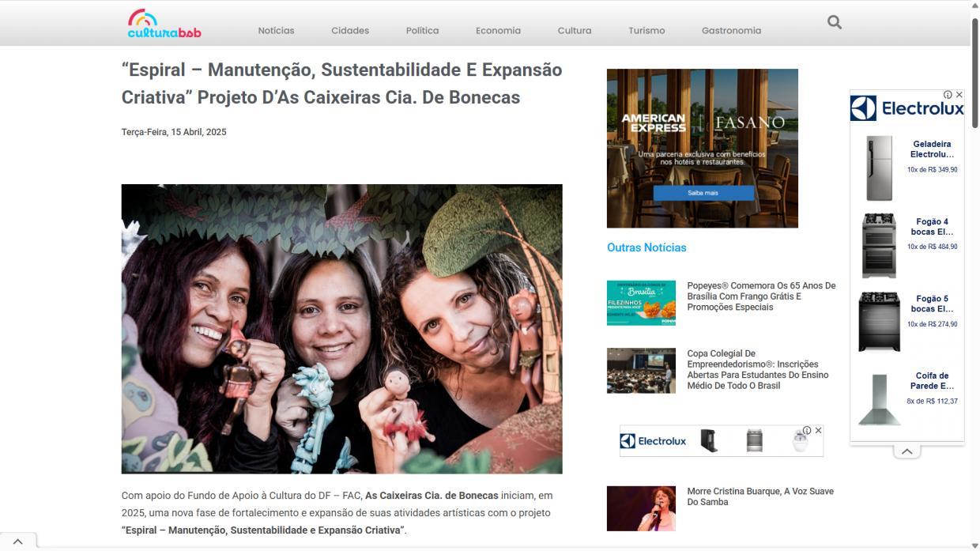
Task: Open the Notícias menu
Action: coord(276,30)
